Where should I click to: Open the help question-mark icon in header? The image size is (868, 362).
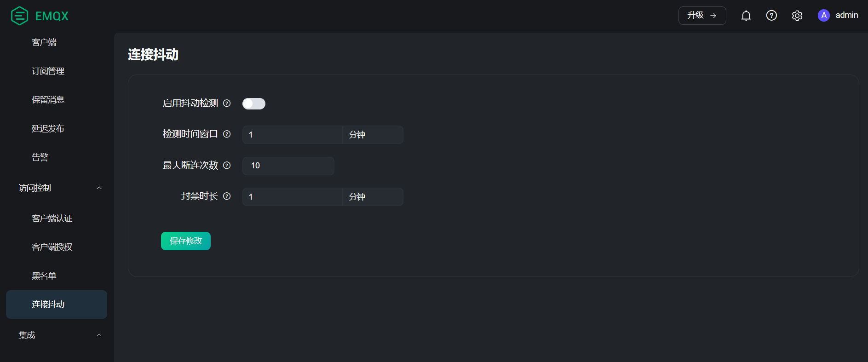771,16
